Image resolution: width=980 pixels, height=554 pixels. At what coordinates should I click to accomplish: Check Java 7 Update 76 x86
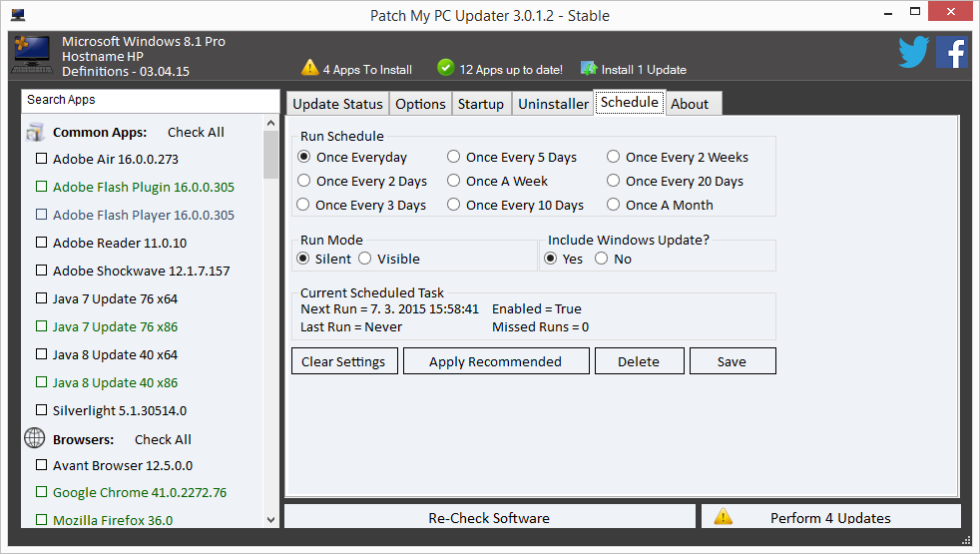[41, 325]
